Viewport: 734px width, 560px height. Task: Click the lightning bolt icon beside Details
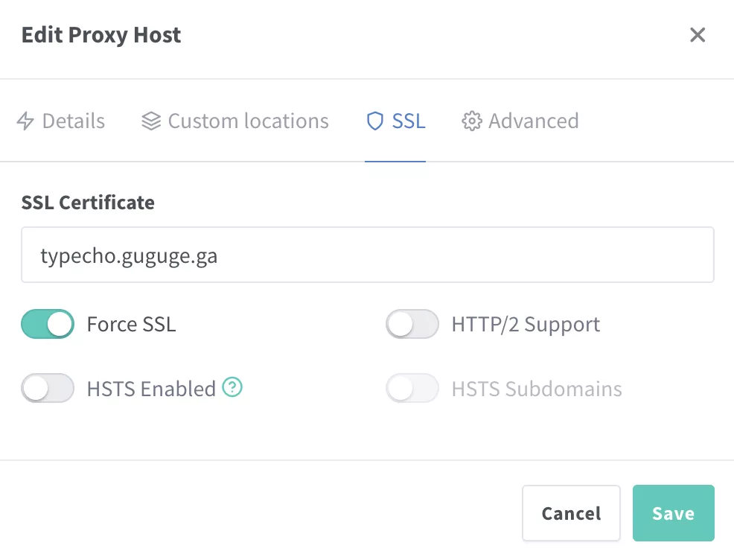tap(25, 121)
